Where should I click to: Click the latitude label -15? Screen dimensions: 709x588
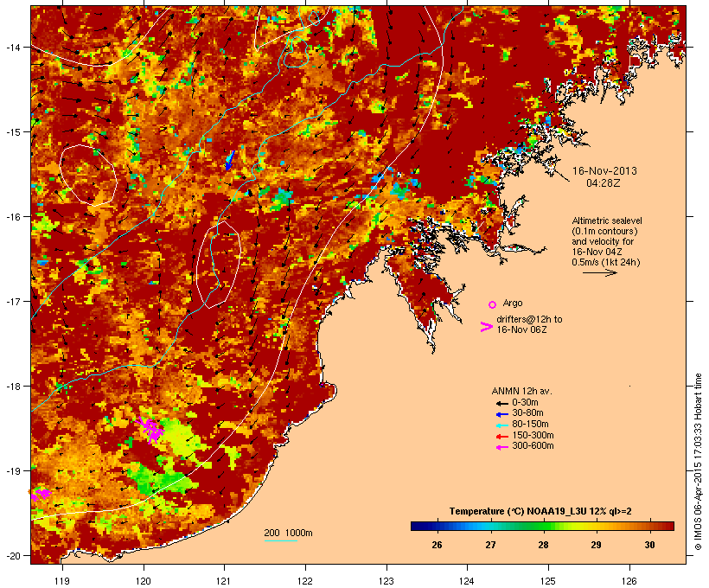(x=13, y=132)
